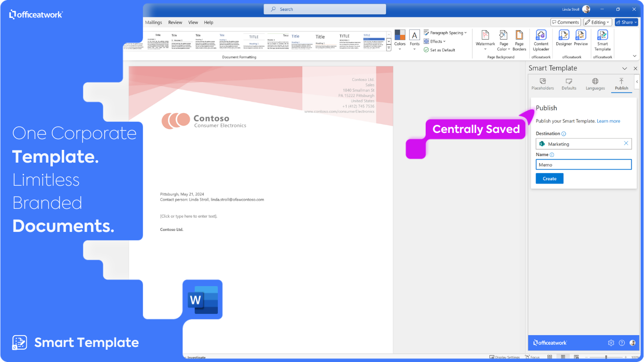Screen dimensions: 644x362
Task: Open the Review ribbon tab
Action: [175, 22]
